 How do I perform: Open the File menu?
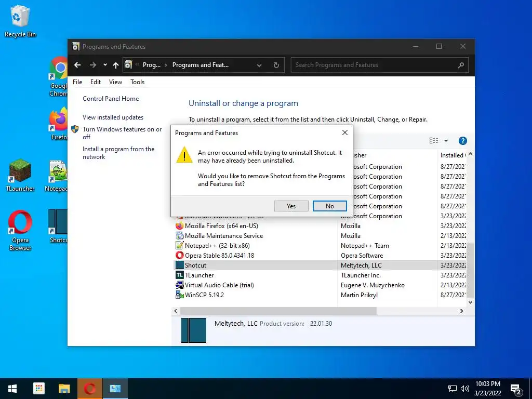coord(77,82)
